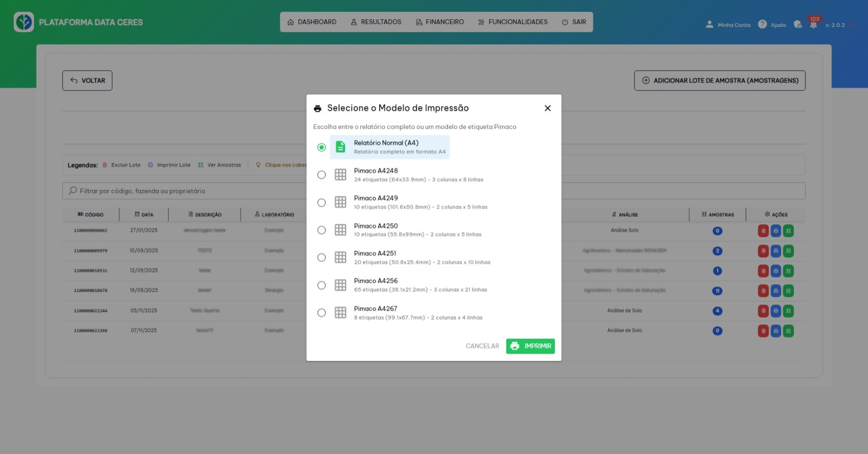Delete lot 1100000009979 with red trash icon
The width and height of the screenshot is (868, 454).
tap(763, 251)
